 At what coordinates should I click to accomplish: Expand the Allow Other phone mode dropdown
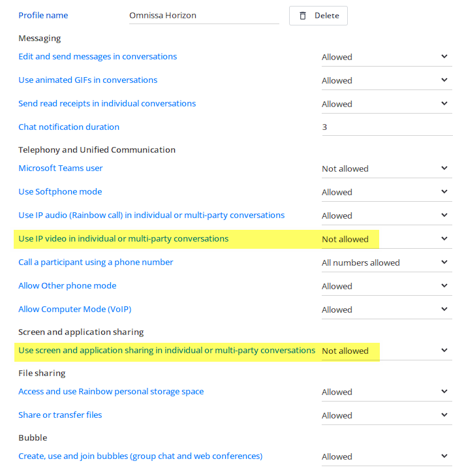tap(387, 286)
